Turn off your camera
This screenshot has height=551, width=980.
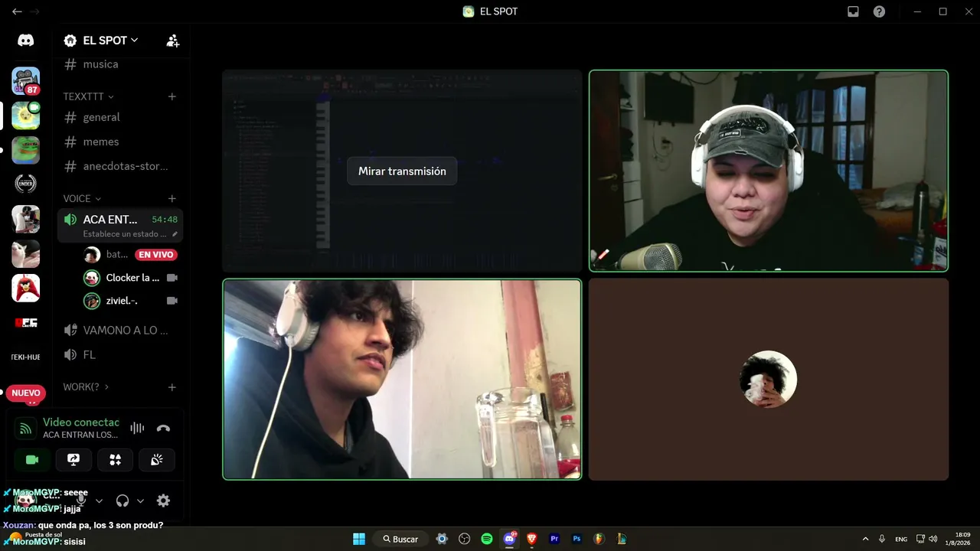32,460
